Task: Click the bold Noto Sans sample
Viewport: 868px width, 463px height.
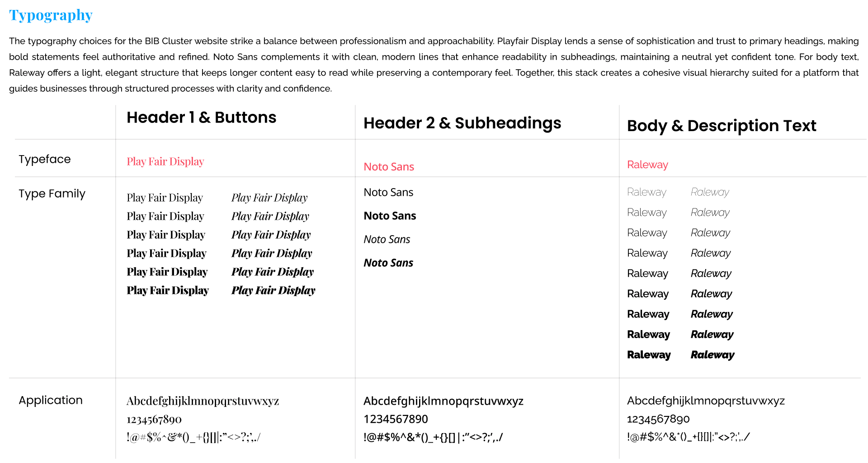Action: [389, 216]
